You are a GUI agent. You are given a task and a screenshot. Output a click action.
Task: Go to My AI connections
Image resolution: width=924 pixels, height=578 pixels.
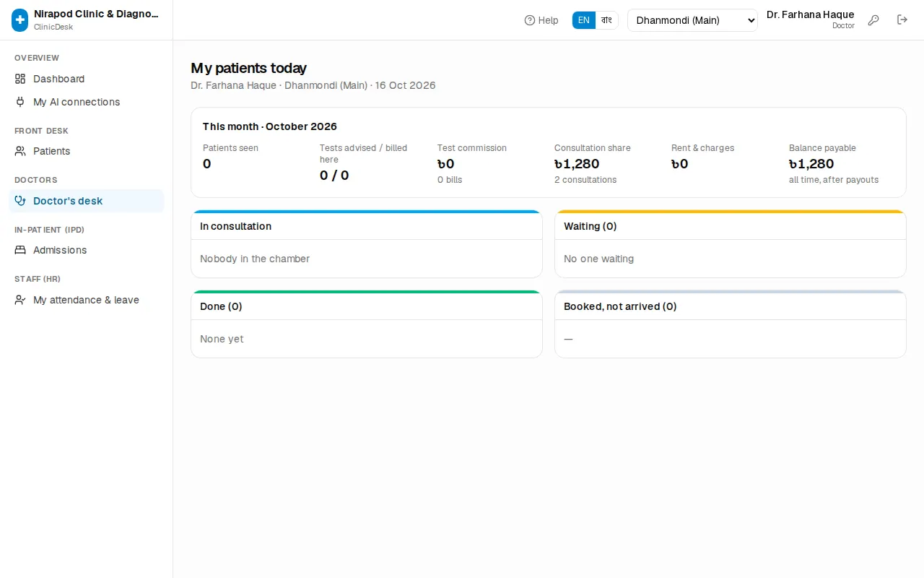coord(86,102)
